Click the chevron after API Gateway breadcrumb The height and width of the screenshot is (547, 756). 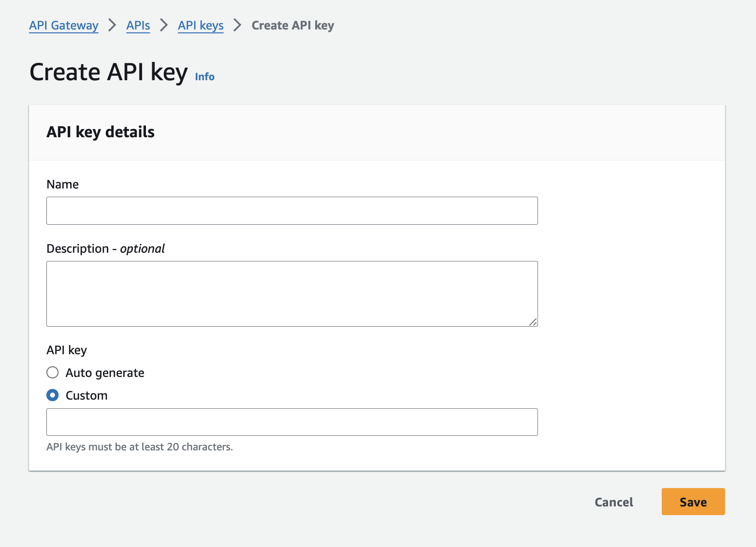[x=112, y=25]
